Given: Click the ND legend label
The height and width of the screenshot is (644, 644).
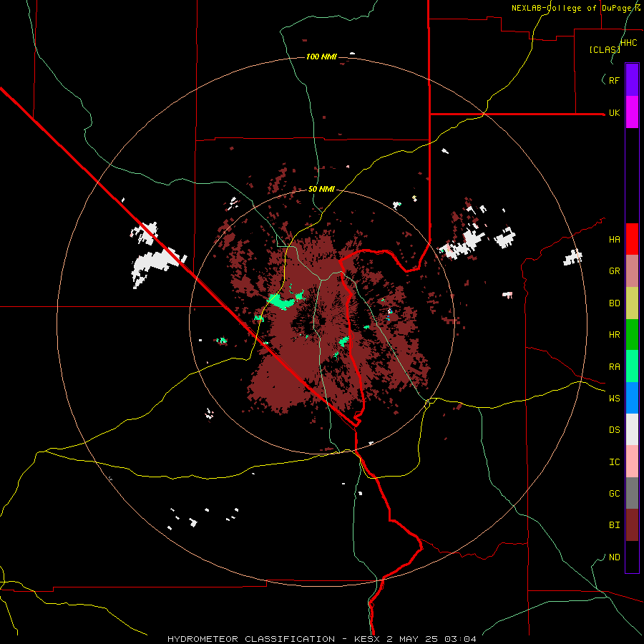Looking at the screenshot, I should tap(614, 557).
